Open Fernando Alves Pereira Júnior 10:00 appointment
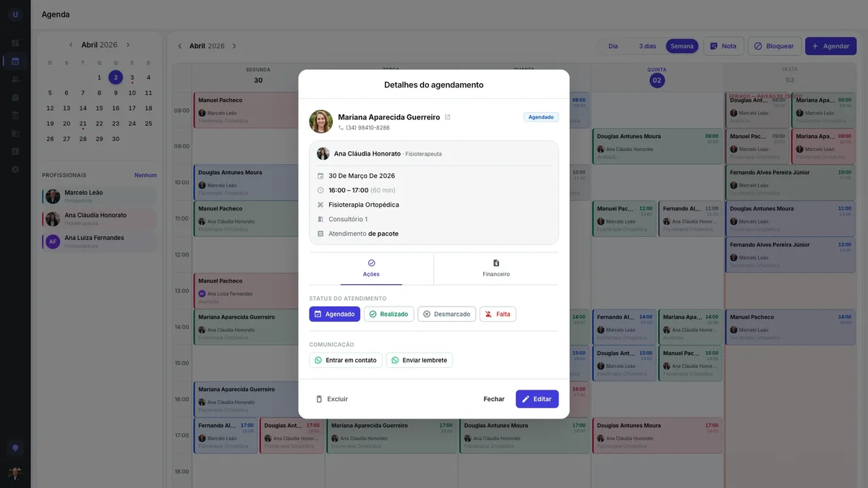 coord(791,182)
